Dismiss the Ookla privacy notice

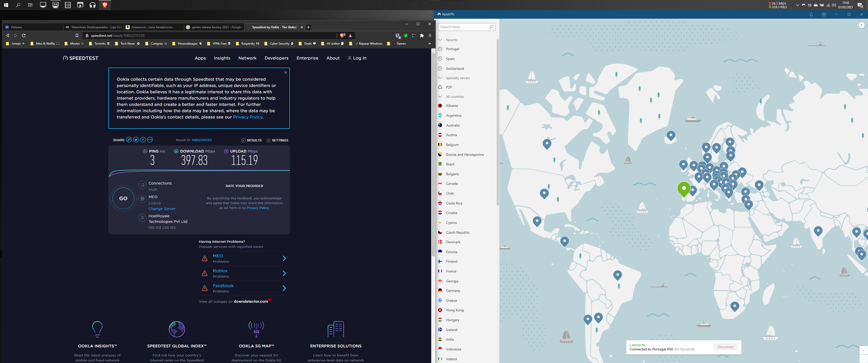pyautogui.click(x=285, y=73)
